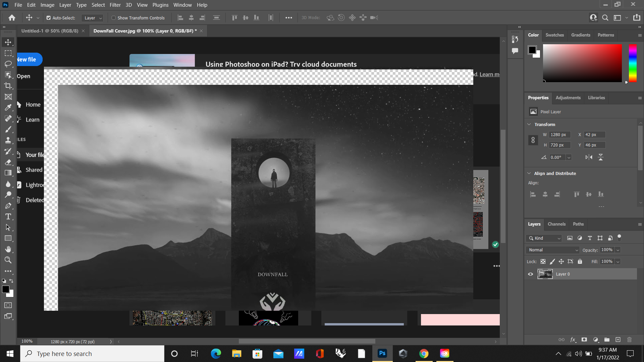Open the Filter menu
The height and width of the screenshot is (362, 644).
pyautogui.click(x=115, y=5)
